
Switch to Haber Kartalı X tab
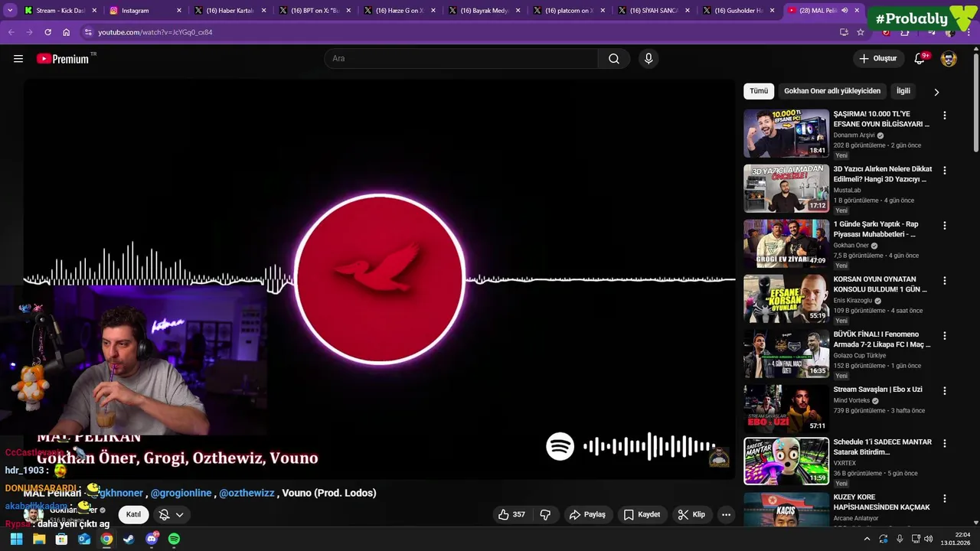tap(230, 11)
